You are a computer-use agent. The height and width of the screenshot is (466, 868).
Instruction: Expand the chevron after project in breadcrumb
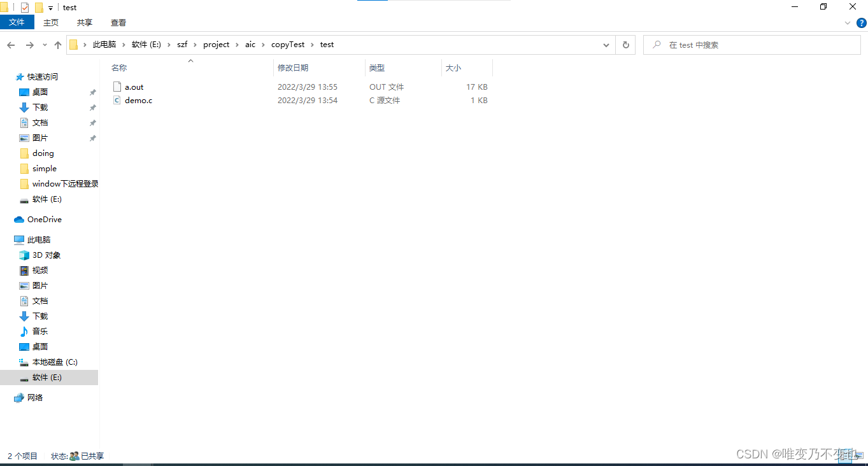(x=238, y=45)
